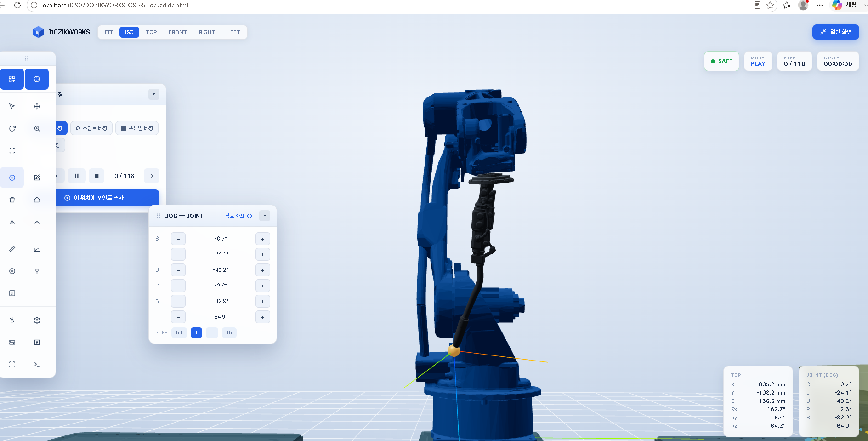The image size is (868, 441).
Task: Switch to the TOP view
Action: tap(151, 32)
